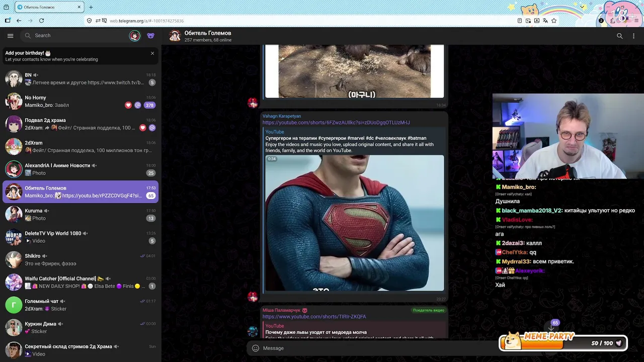Open the Waifu Catcher [Official Channel] chat
The height and width of the screenshot is (362, 644).
pos(80,282)
